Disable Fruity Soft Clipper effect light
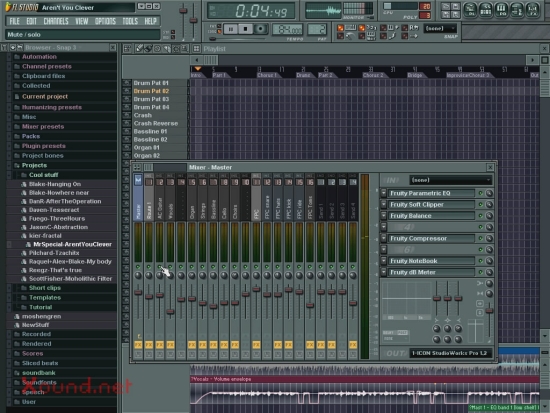 click(x=481, y=205)
